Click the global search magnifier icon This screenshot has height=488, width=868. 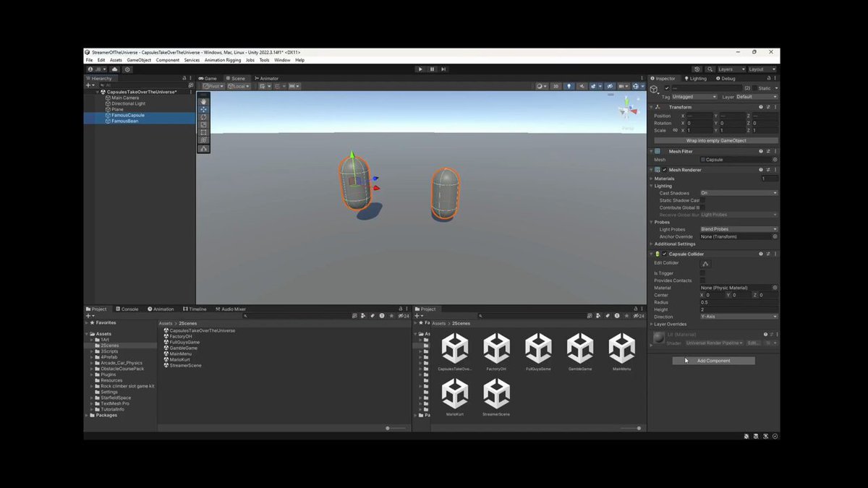(x=710, y=69)
